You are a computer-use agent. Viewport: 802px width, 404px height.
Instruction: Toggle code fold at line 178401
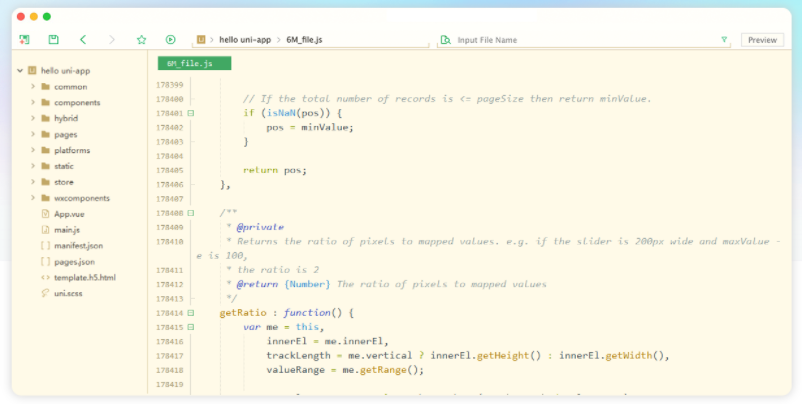[x=190, y=113]
